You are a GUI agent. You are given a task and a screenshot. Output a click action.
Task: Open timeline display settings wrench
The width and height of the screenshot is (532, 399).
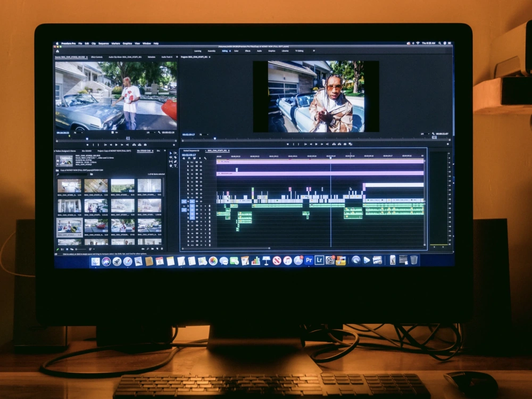[205, 159]
